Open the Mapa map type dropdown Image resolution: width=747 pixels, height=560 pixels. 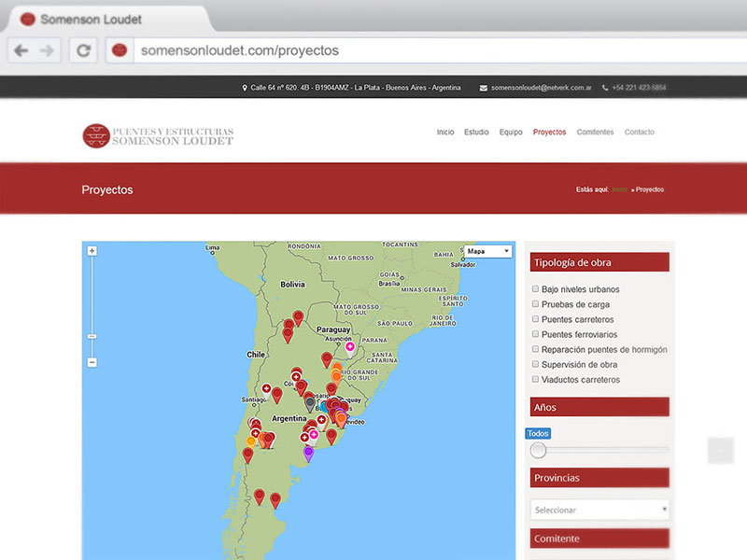tap(488, 251)
